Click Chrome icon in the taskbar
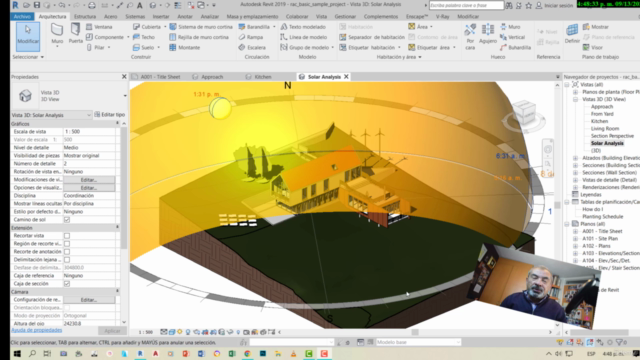Screen dimensions: 640x360 tap(247, 353)
